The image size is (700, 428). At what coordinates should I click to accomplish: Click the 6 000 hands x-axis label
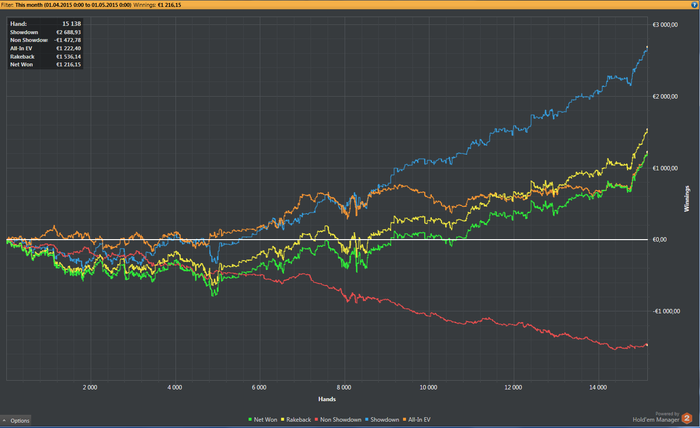(x=259, y=387)
